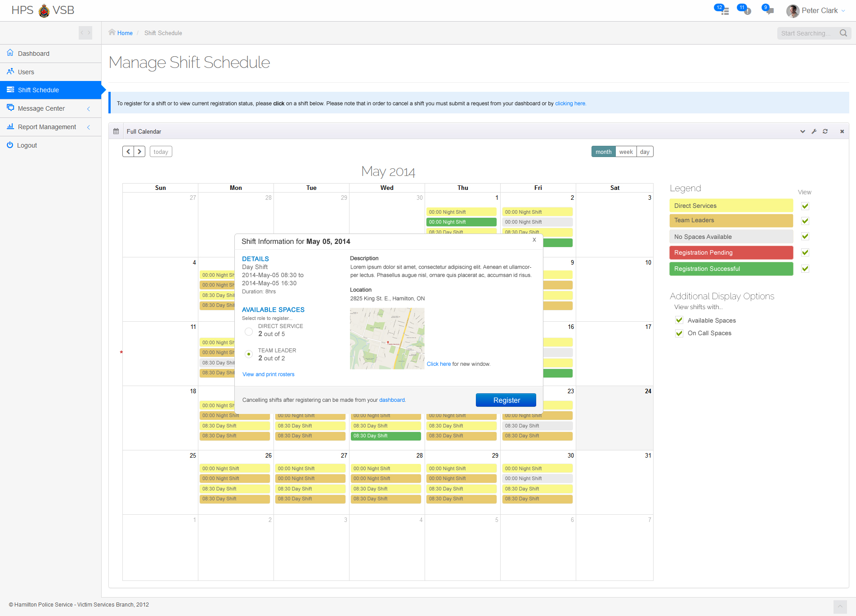
Task: Uncheck the Registration Pending view checkbox
Action: (805, 252)
